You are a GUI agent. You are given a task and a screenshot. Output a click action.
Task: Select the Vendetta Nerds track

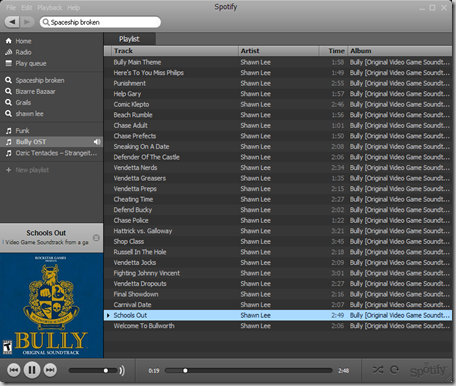[x=278, y=168]
